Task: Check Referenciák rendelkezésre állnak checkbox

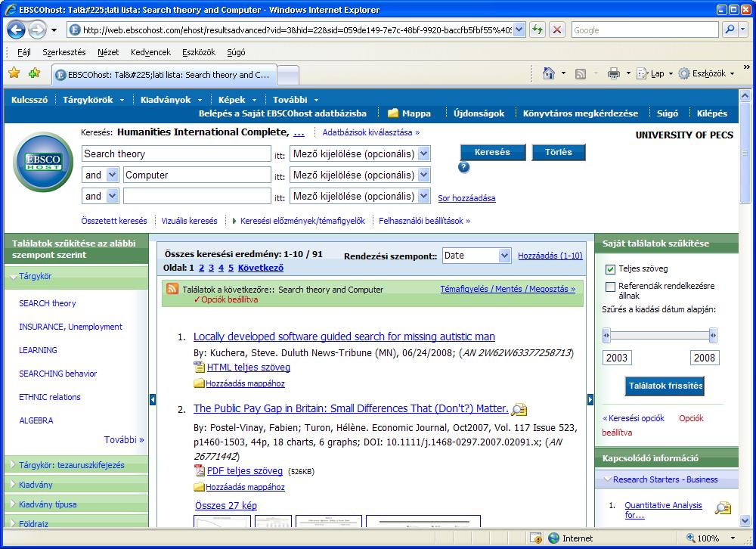Action: click(x=610, y=287)
